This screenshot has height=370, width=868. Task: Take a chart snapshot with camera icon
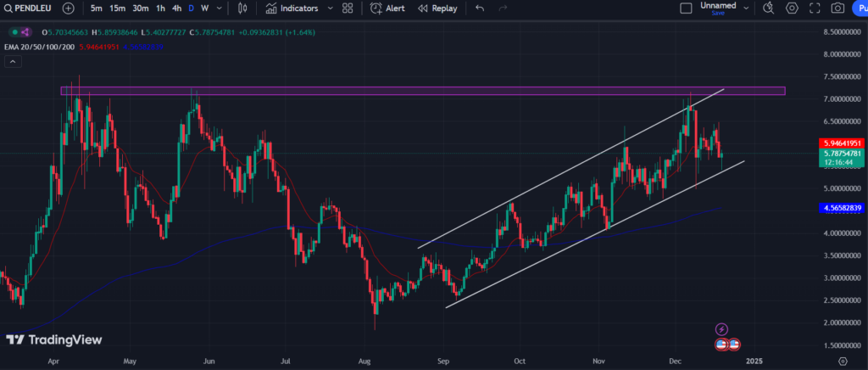(838, 8)
